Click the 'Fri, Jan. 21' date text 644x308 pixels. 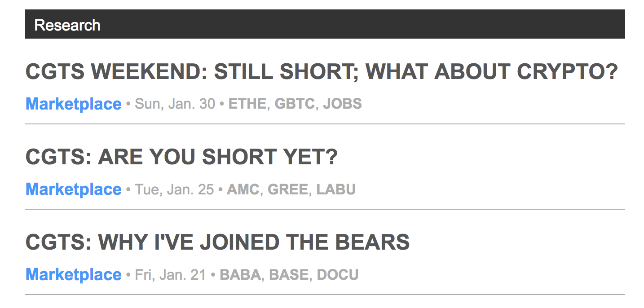coord(170,275)
